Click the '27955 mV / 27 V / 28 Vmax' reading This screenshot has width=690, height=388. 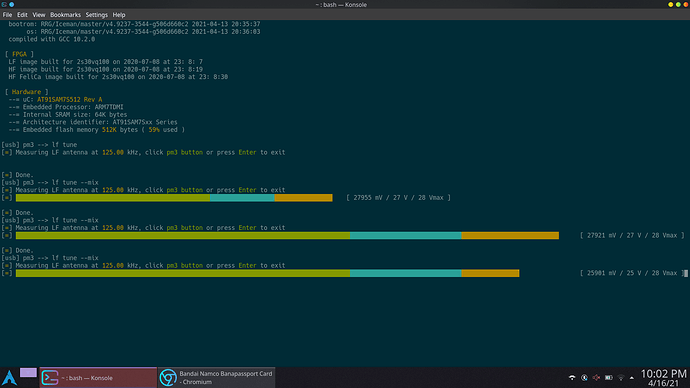398,198
